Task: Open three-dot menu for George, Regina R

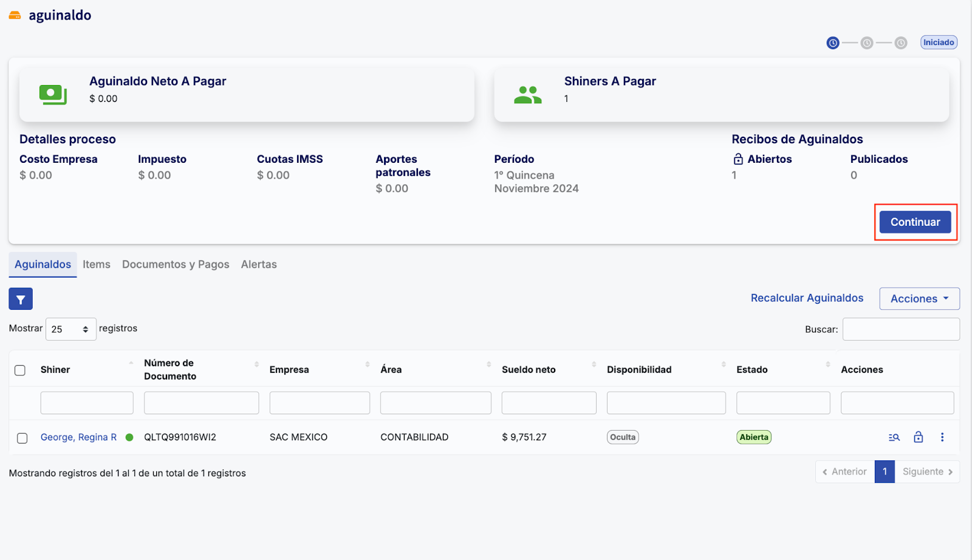Action: click(x=942, y=437)
